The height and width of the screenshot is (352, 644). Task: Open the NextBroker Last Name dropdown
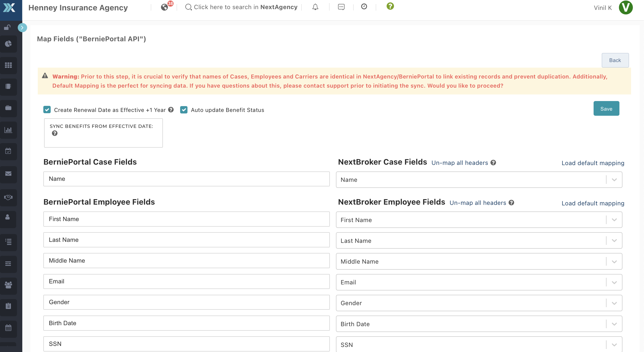click(479, 241)
